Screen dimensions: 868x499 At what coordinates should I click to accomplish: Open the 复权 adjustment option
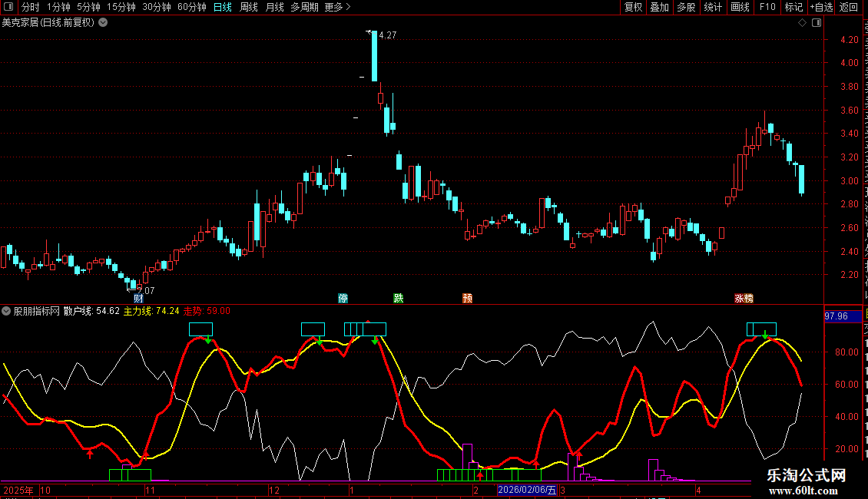(633, 7)
